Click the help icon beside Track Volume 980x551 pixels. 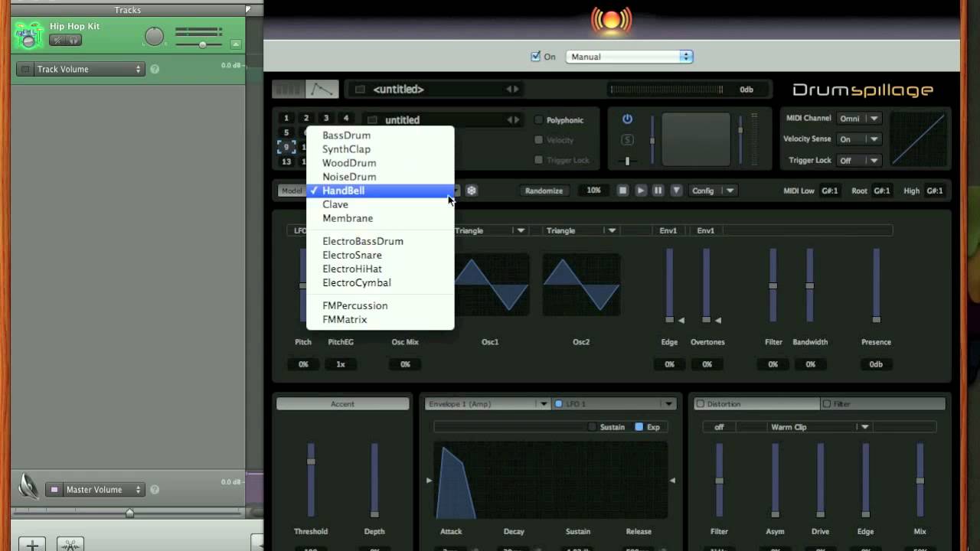tap(155, 69)
